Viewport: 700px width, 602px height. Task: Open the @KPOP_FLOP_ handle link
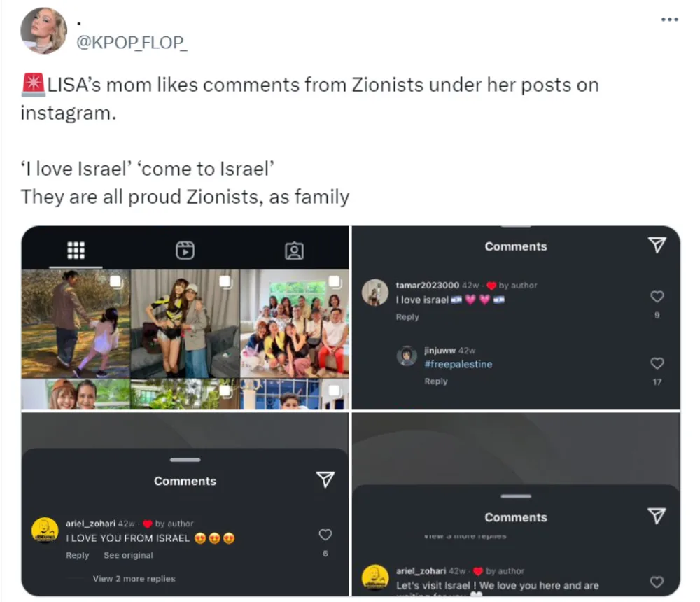point(132,42)
